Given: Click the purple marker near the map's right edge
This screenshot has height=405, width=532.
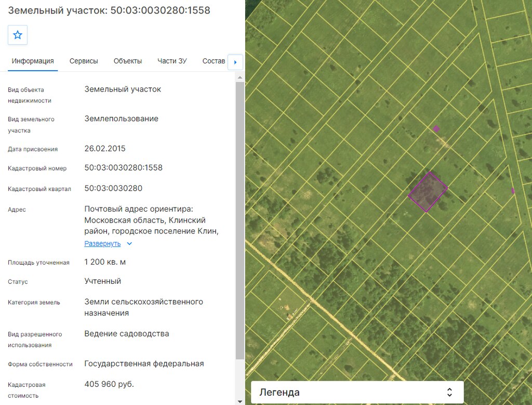Looking at the screenshot, I should [x=513, y=191].
